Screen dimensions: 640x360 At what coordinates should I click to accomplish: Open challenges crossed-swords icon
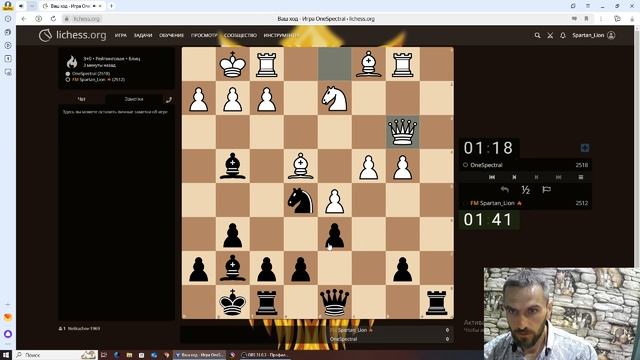coord(550,36)
